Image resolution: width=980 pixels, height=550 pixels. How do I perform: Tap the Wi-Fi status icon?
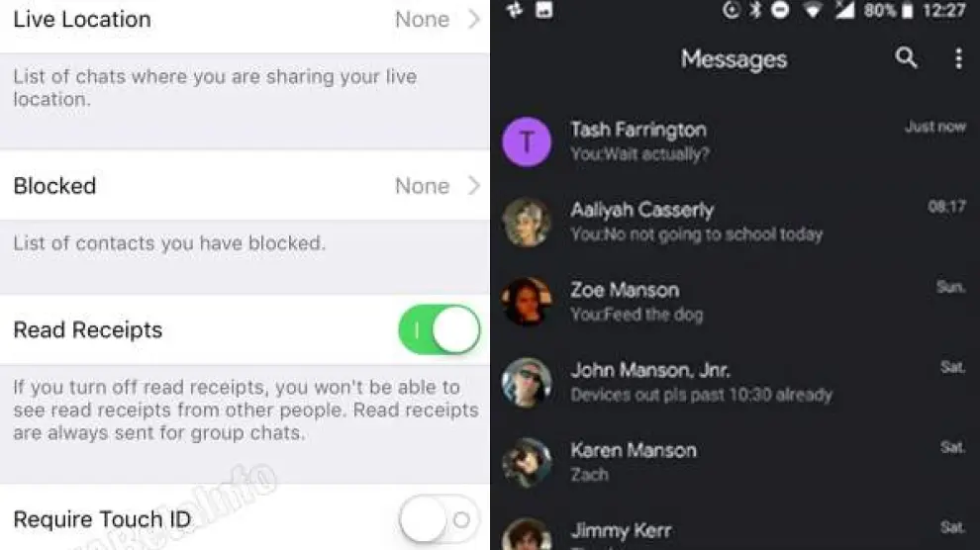click(812, 10)
